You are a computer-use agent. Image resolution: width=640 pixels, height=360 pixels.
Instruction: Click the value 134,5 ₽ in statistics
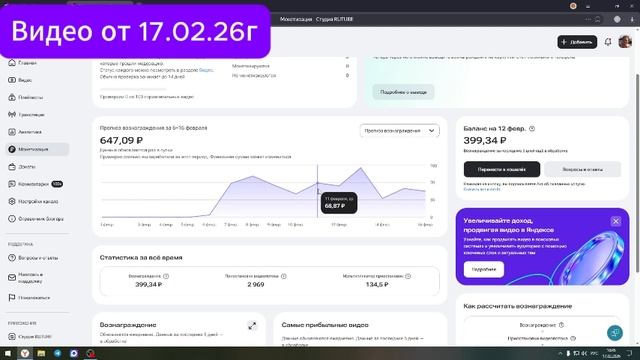[x=377, y=284]
